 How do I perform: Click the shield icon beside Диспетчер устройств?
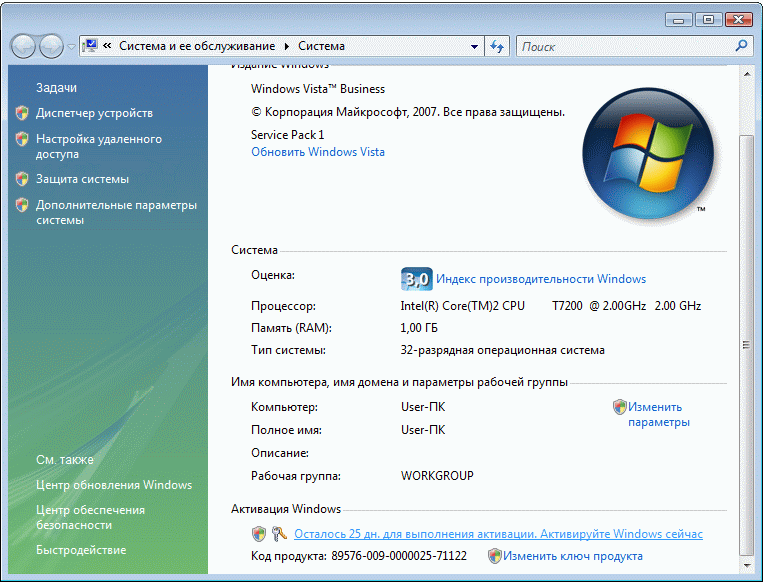pyautogui.click(x=22, y=113)
